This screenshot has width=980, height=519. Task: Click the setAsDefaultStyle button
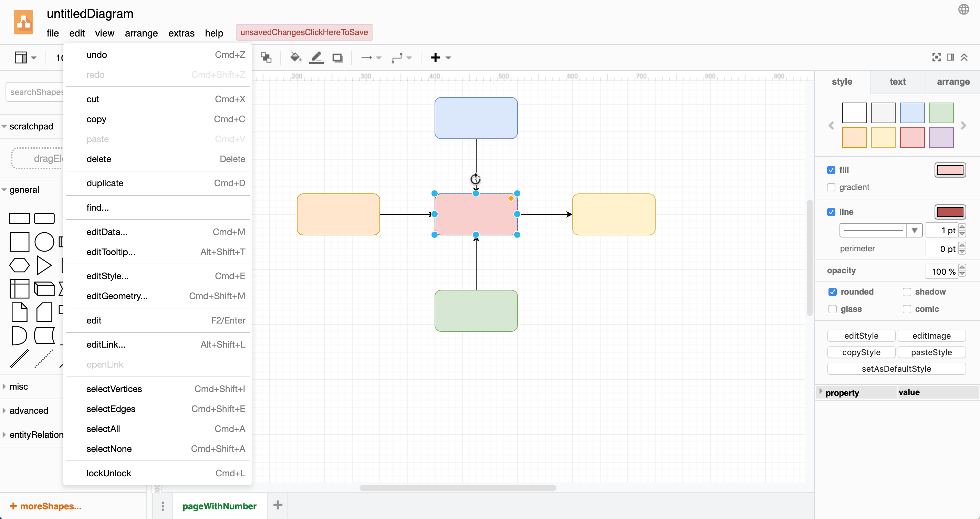896,369
